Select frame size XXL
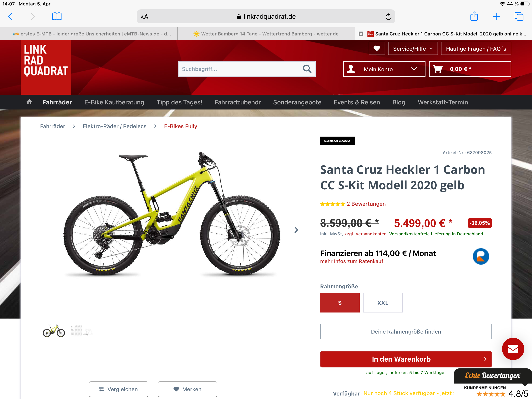This screenshot has height=399, width=532. click(383, 303)
